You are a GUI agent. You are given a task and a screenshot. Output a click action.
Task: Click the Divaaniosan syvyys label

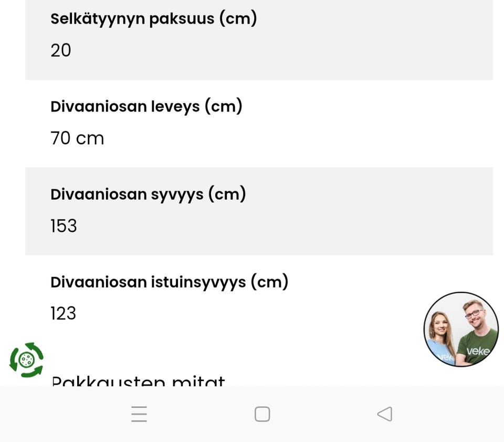(x=148, y=194)
